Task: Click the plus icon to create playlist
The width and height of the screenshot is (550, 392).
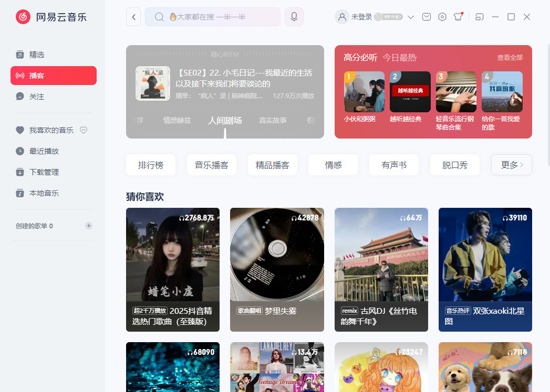Action: point(89,226)
